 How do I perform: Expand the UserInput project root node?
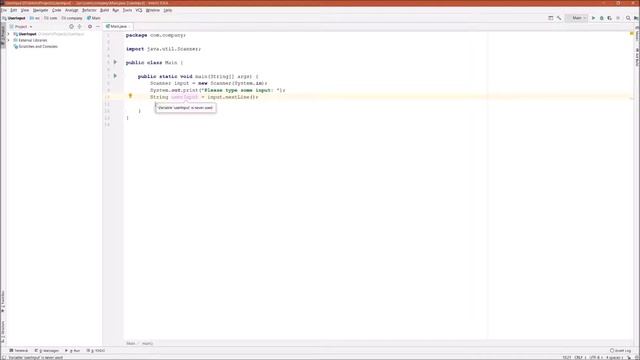9,34
